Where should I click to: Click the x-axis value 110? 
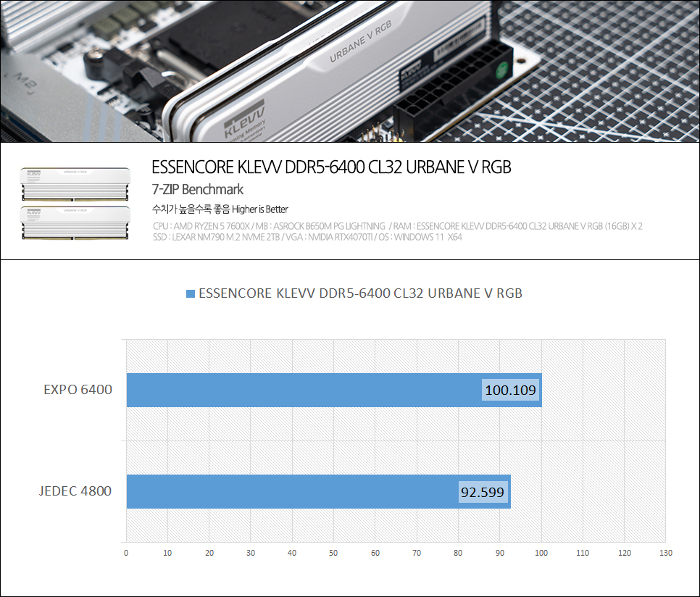click(583, 553)
